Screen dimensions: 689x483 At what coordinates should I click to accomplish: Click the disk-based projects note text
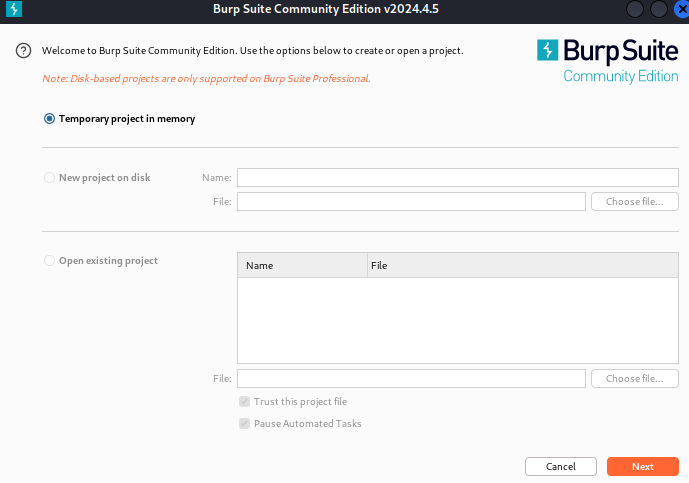207,78
